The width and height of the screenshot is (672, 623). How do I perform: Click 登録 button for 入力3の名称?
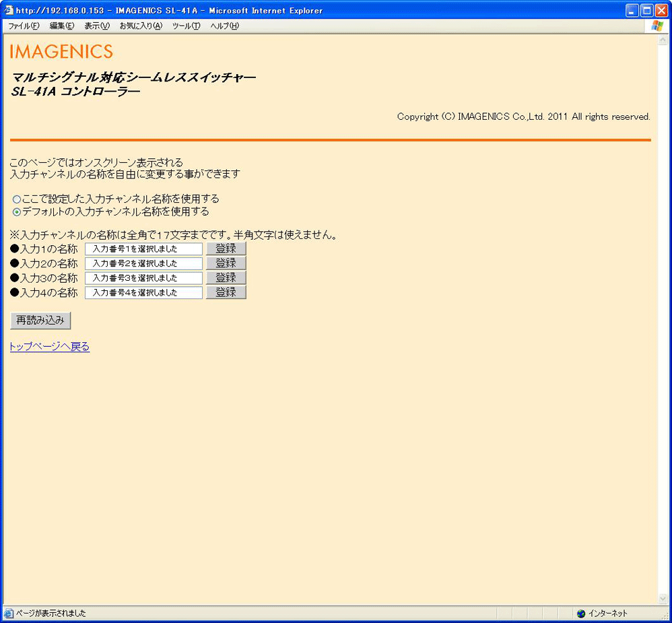[226, 278]
